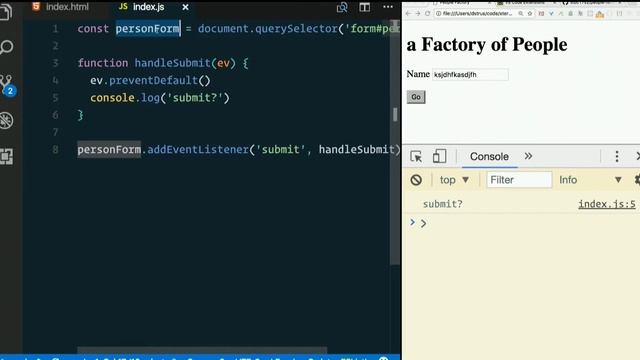The image size is (640, 360).
Task: Click the console prompt input line
Action: coord(527,223)
